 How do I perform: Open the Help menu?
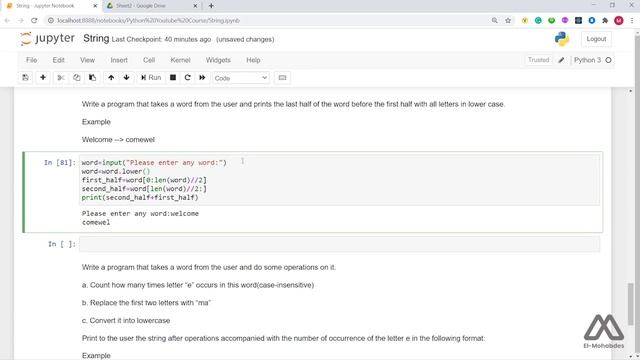click(x=253, y=60)
